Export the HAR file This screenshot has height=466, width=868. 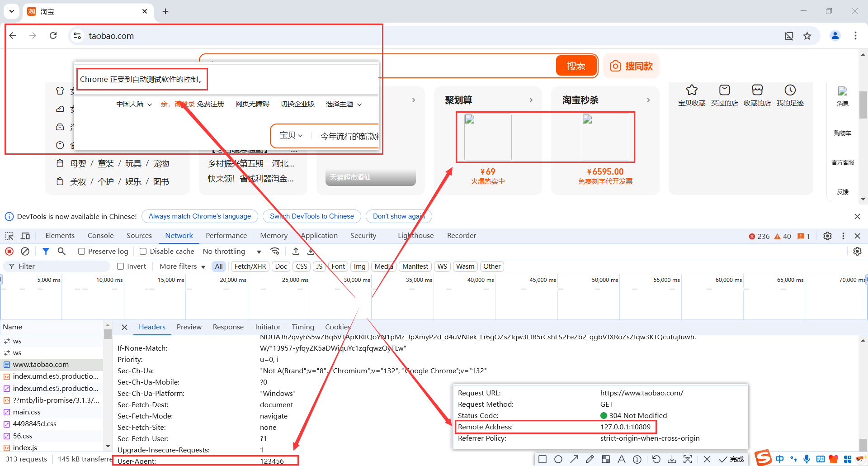click(x=311, y=252)
